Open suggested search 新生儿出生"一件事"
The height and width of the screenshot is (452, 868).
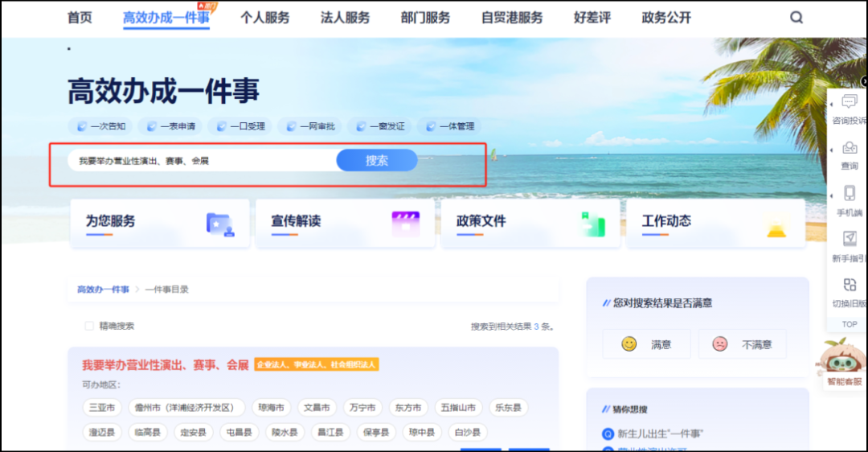click(x=660, y=434)
